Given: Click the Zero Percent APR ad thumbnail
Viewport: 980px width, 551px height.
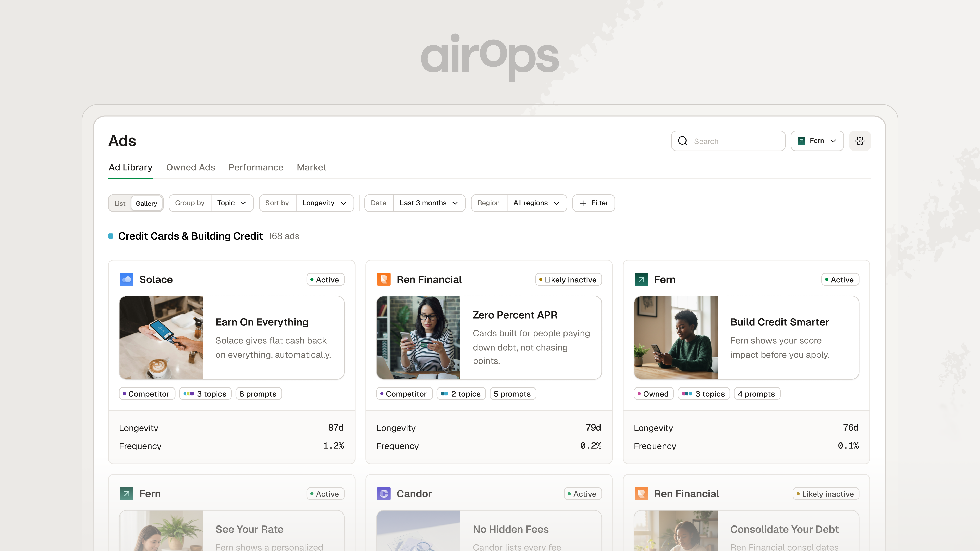Looking at the screenshot, I should [x=419, y=338].
